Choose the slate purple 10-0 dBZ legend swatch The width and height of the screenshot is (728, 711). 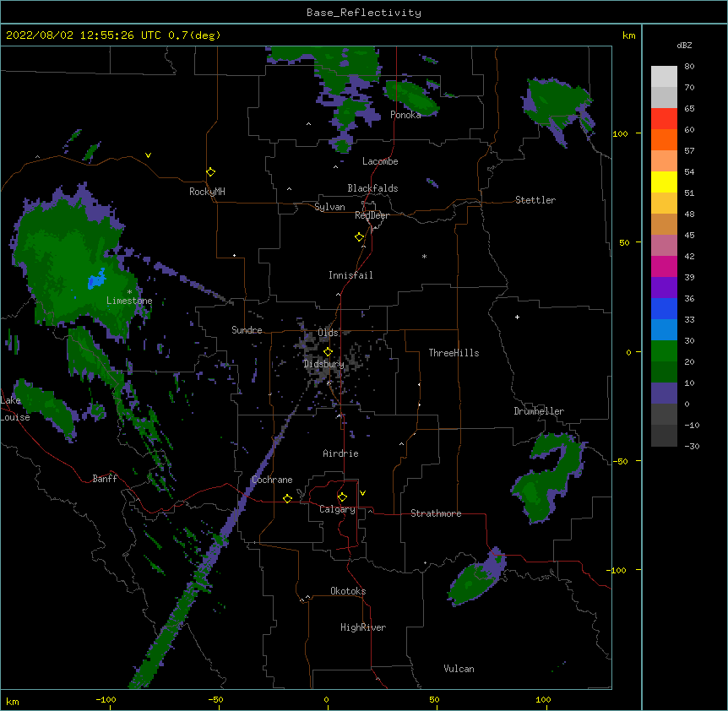(x=664, y=393)
